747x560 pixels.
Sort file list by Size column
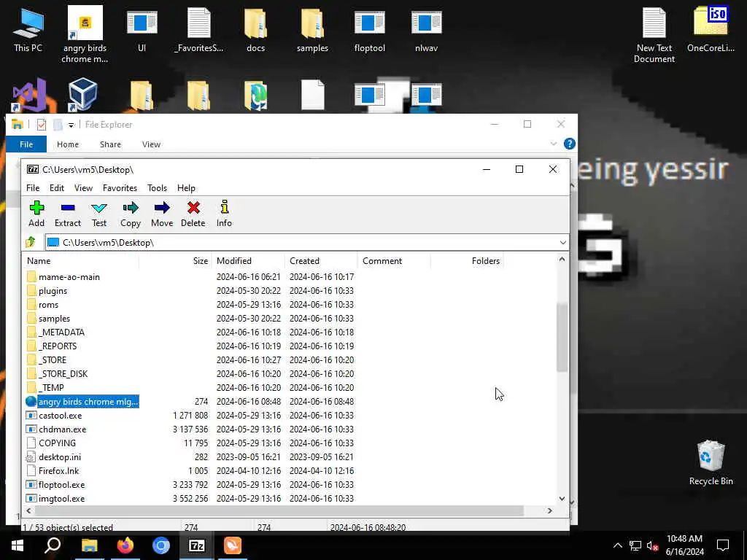coord(175,261)
